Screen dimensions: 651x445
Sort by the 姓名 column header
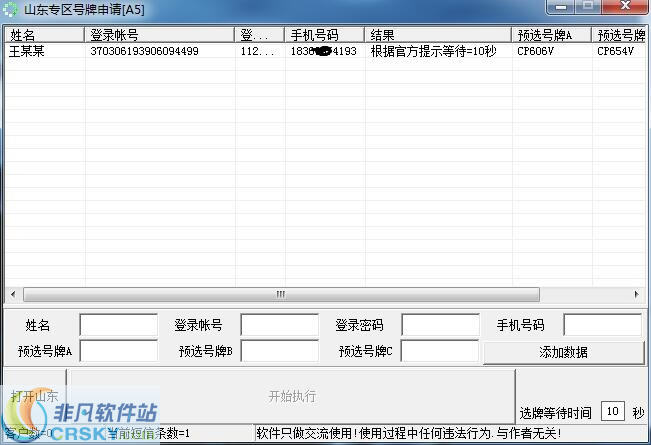[44, 35]
